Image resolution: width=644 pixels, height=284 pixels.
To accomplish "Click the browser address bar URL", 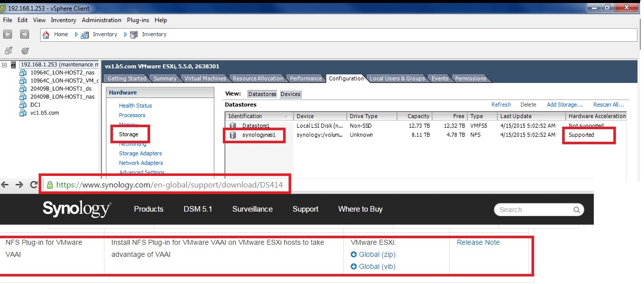I will click(170, 185).
